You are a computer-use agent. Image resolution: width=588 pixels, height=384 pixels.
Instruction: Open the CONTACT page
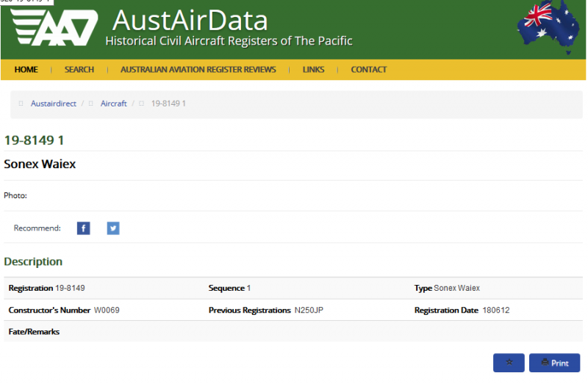(369, 70)
